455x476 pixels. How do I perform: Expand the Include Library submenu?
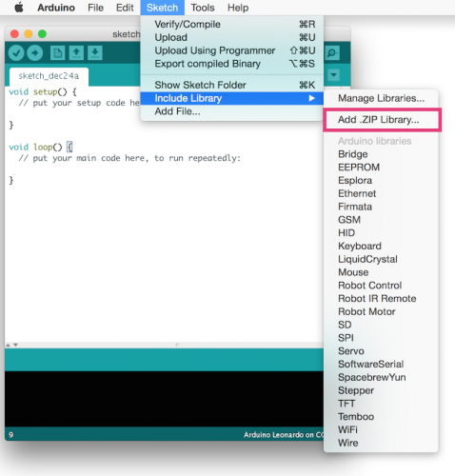(x=232, y=98)
